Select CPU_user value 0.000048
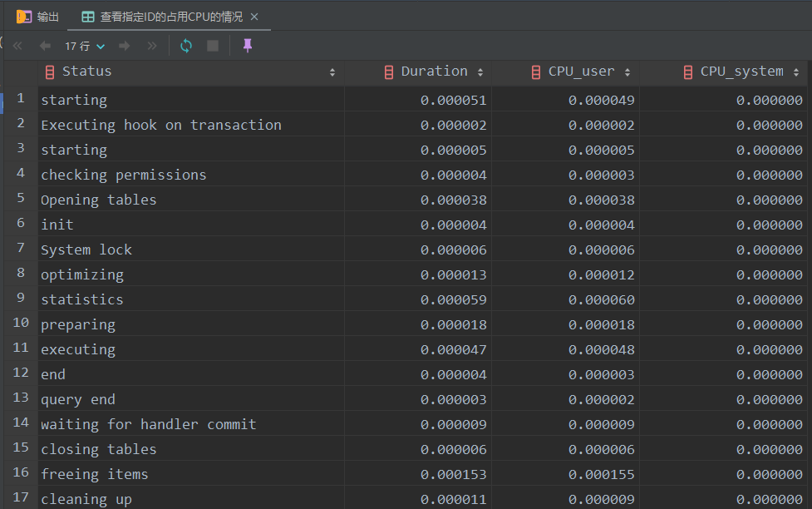812x509 pixels. (565, 349)
